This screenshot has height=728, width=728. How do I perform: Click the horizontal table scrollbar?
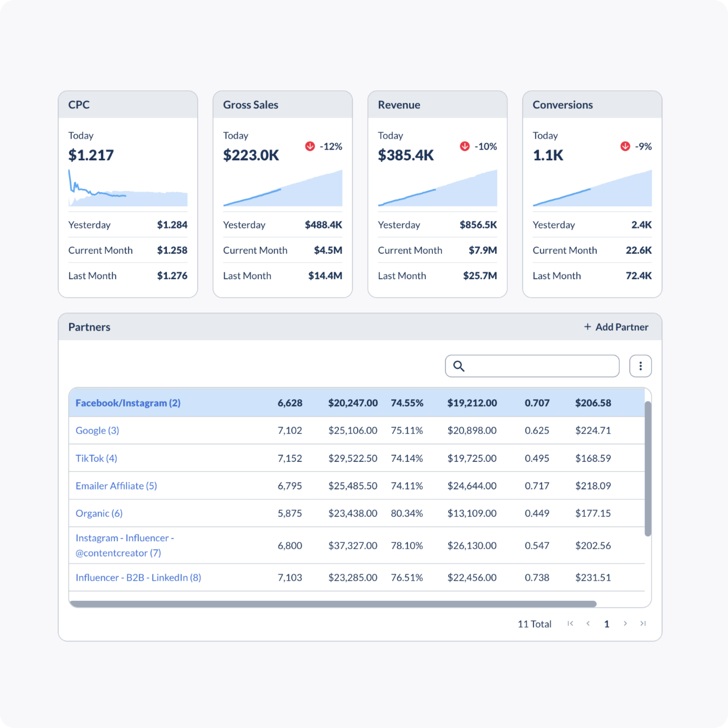[333, 604]
